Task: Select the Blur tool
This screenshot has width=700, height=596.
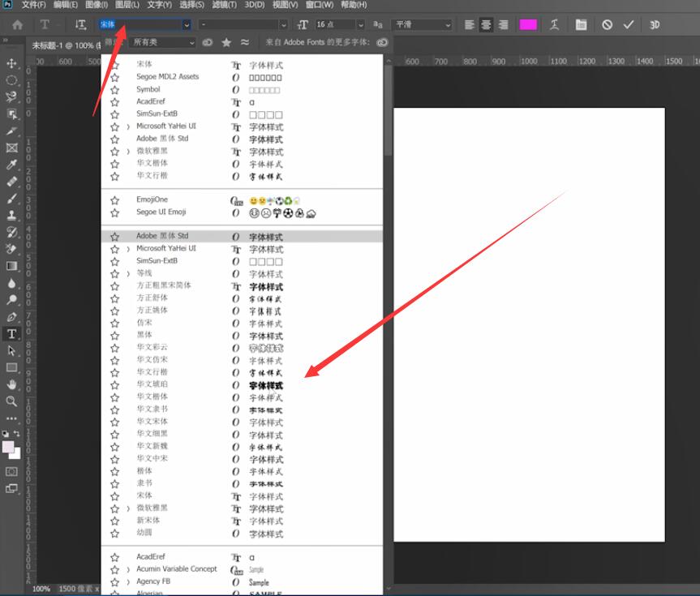Action: pyautogui.click(x=11, y=283)
